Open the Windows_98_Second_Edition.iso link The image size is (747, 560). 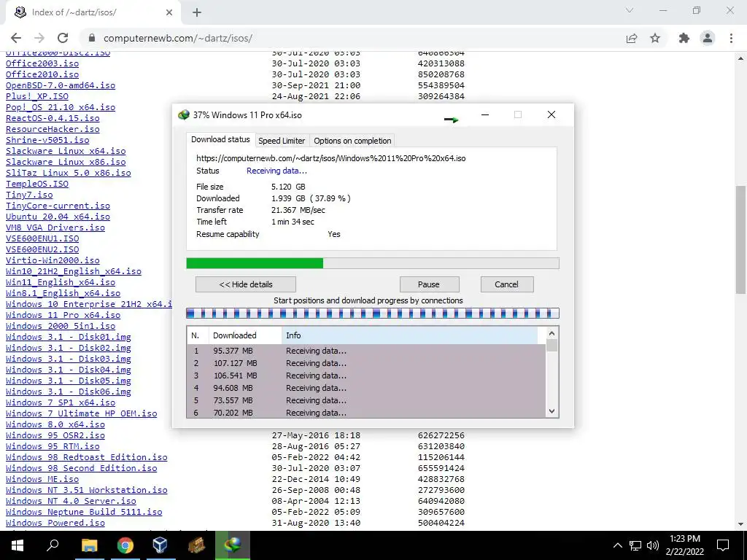pyautogui.click(x=82, y=469)
